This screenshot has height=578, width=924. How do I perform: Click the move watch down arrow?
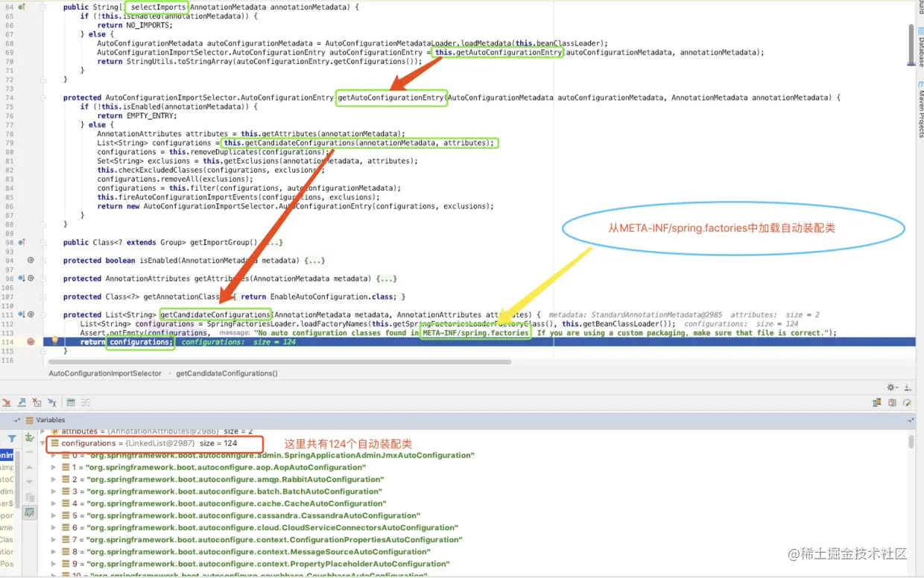tap(30, 482)
